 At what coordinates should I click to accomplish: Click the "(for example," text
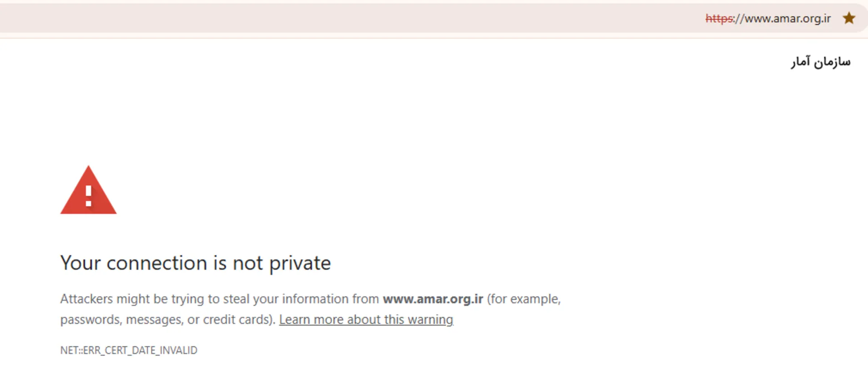[x=524, y=299]
